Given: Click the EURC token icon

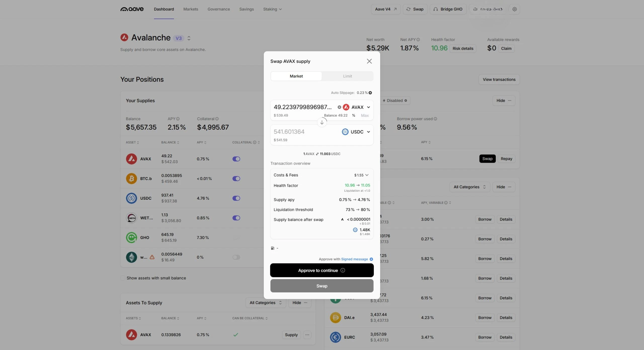Looking at the screenshot, I should click(335, 337).
